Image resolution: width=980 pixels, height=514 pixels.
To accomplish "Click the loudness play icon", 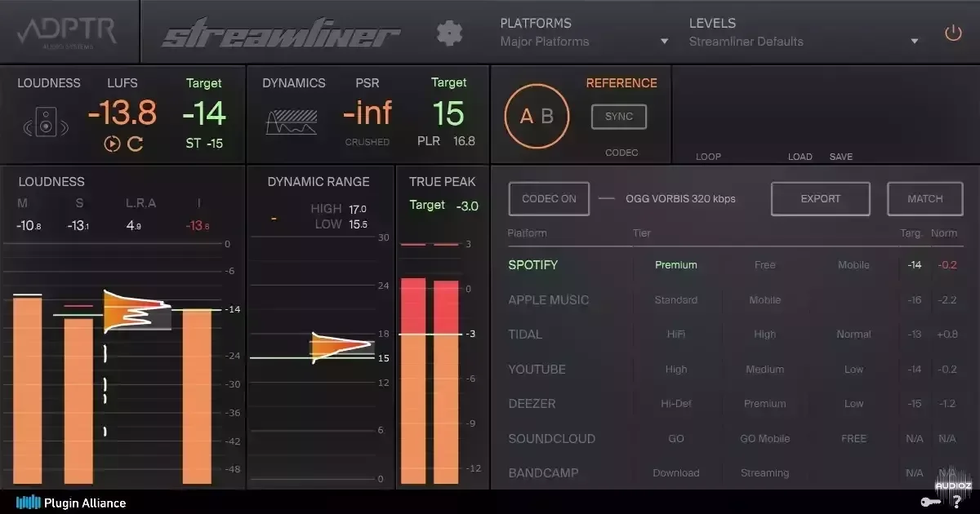I will click(x=113, y=144).
